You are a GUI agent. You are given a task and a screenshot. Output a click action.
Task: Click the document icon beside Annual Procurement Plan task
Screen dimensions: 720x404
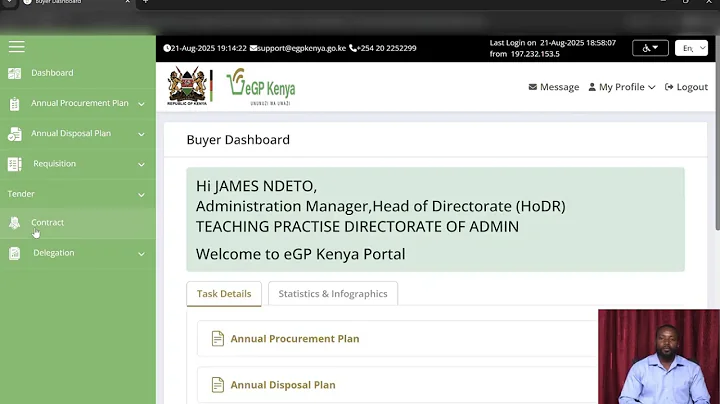[x=218, y=339]
